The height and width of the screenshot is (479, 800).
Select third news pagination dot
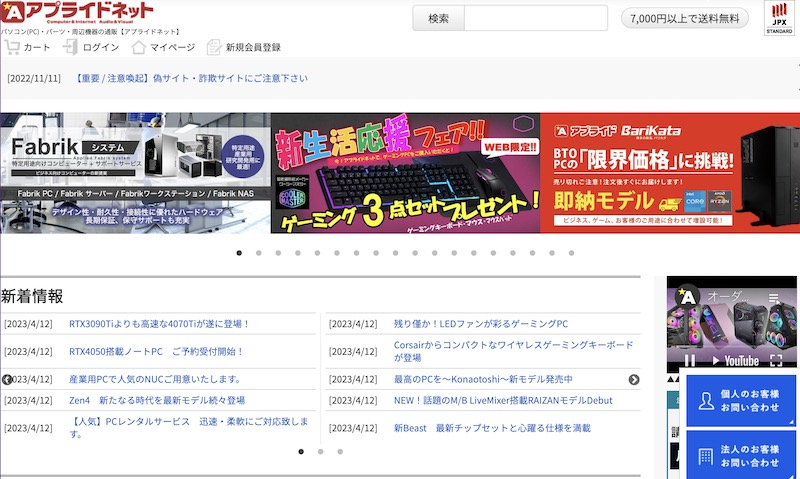click(340, 451)
